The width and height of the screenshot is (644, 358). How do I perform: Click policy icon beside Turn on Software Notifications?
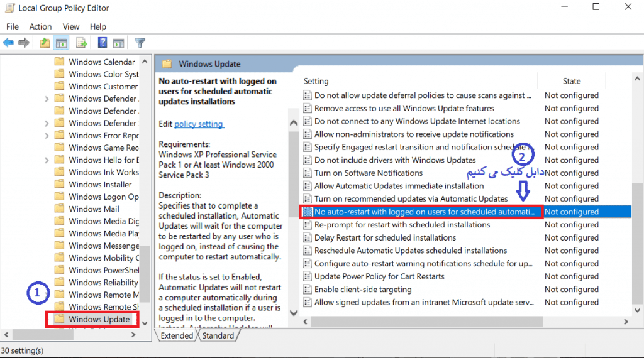click(x=307, y=173)
